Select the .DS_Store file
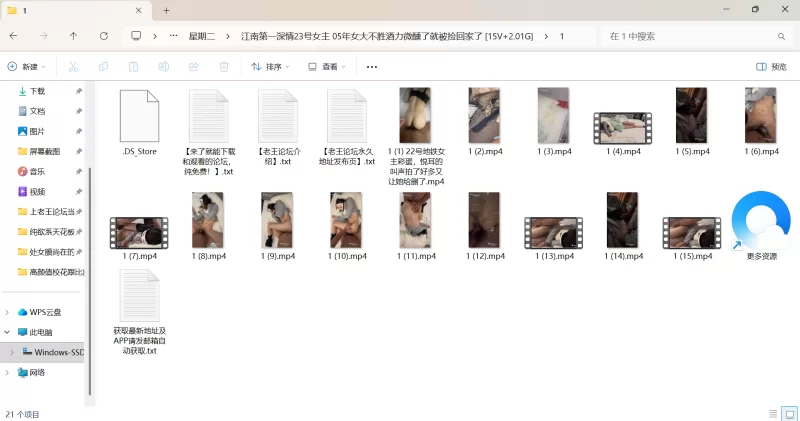Screen dimensions: 800x421 click(139, 122)
